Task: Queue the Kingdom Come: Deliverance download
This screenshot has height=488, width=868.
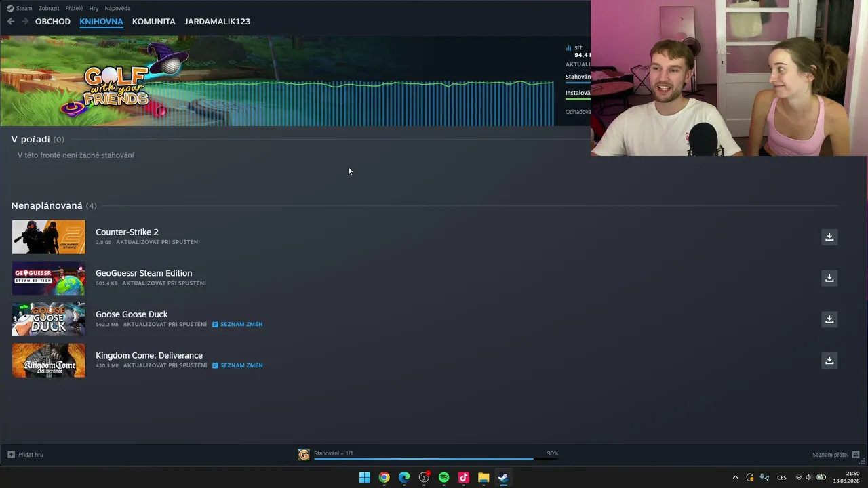Action: tap(829, 361)
